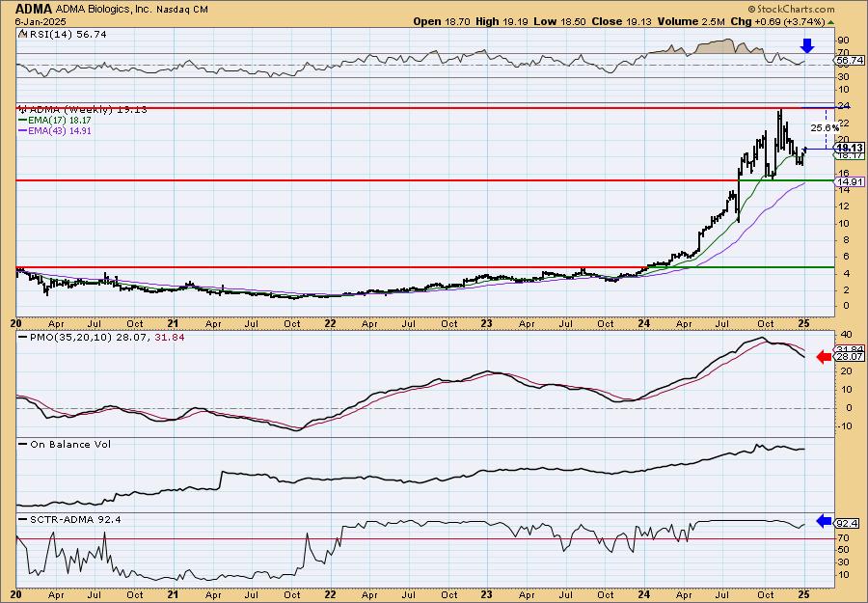Click year label 23 under the price panel
Viewport: 868px width, 603px height.
coord(487,324)
